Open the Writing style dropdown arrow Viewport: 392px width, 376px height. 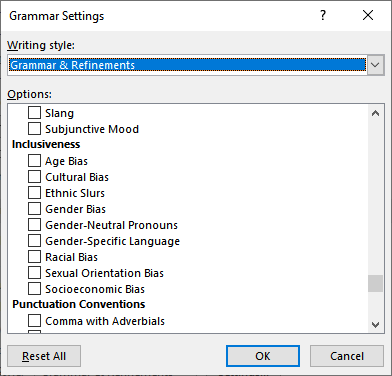(x=375, y=65)
